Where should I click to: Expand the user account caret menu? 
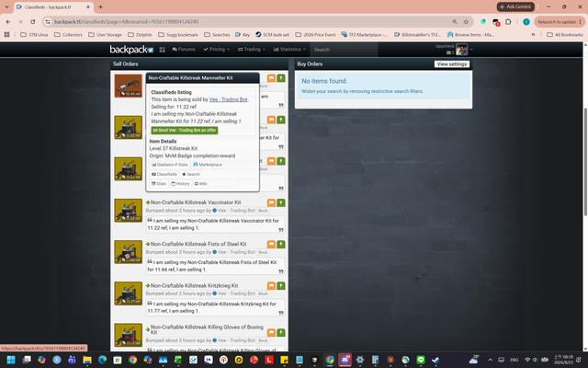[x=471, y=50]
